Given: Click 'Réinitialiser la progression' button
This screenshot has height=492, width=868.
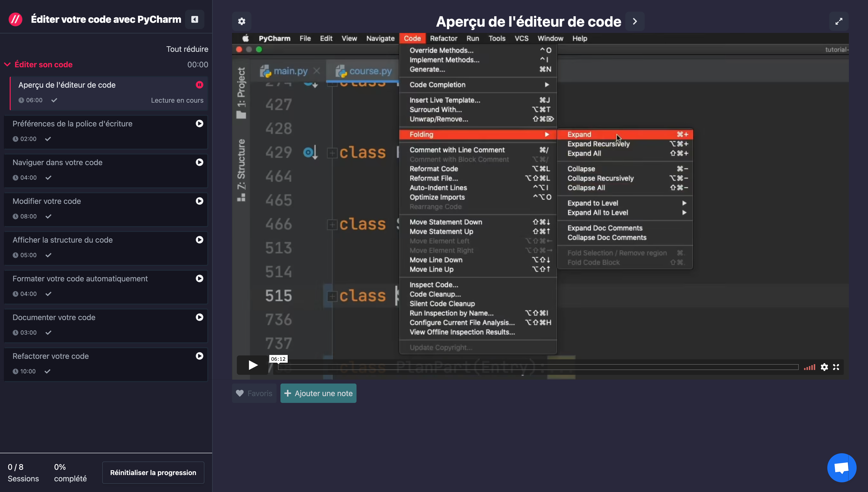Looking at the screenshot, I should click(x=153, y=472).
